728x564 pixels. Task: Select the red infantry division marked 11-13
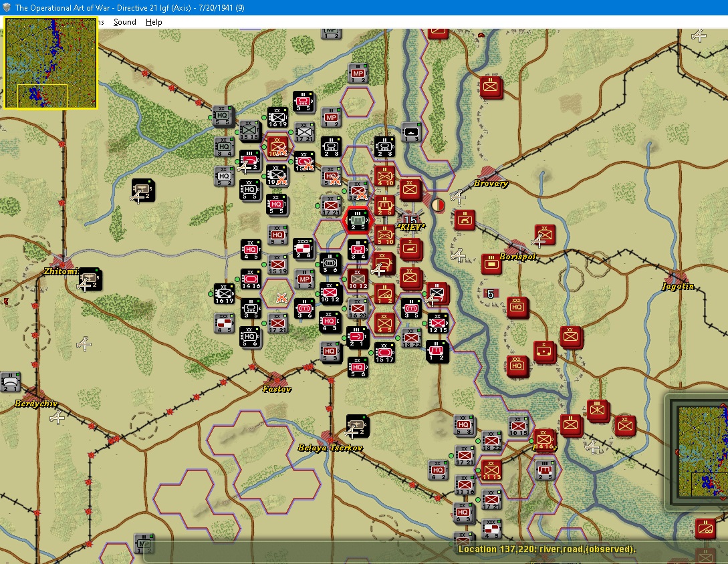491,470
